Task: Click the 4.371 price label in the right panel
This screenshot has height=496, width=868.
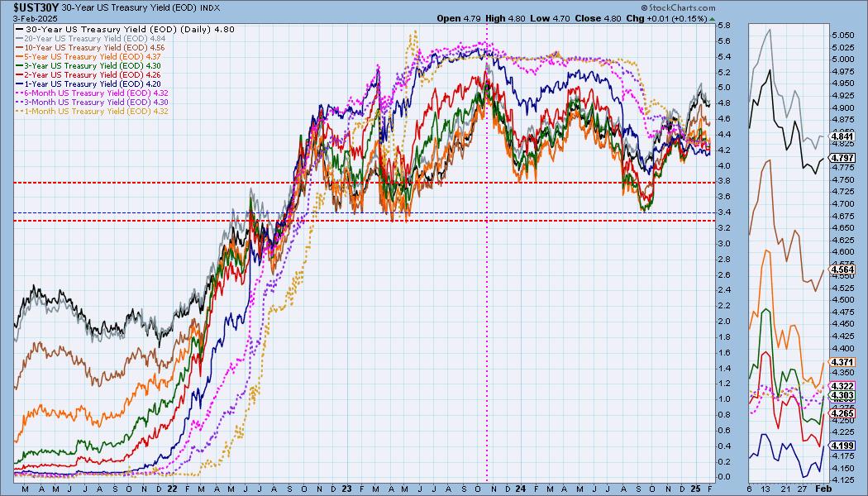Action: click(842, 362)
